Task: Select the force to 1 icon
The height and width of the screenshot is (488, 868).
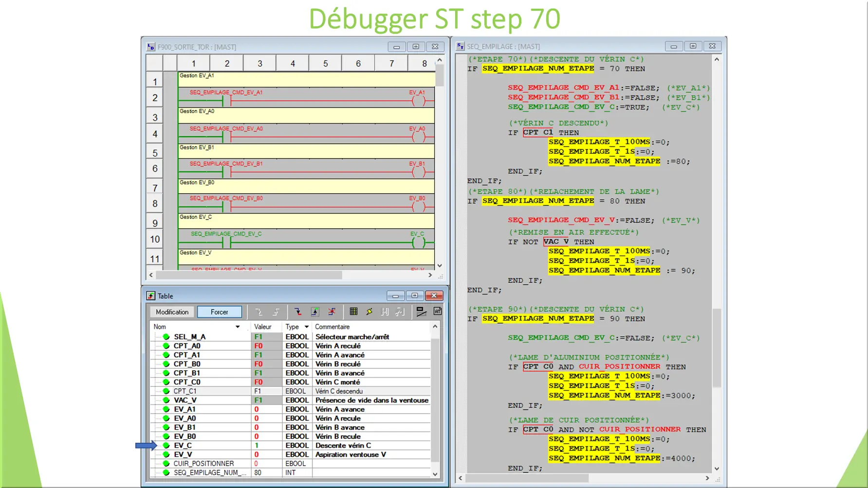Action: (x=314, y=312)
